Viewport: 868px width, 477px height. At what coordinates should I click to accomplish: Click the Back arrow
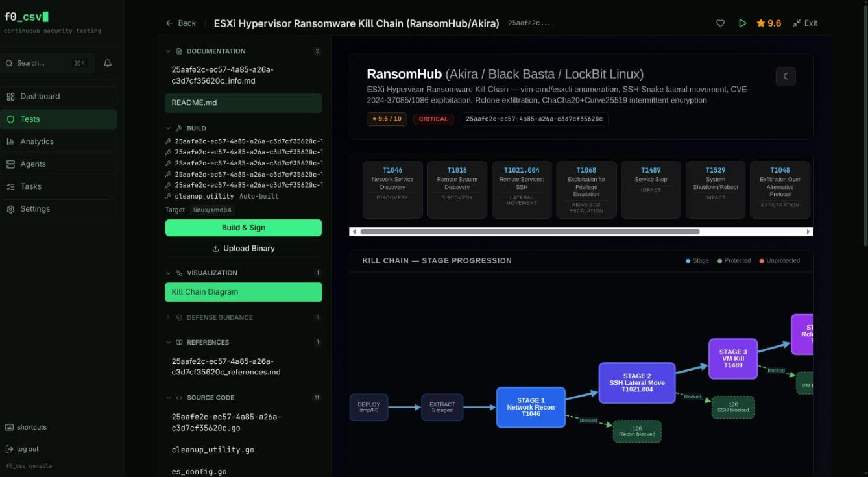[x=169, y=23]
